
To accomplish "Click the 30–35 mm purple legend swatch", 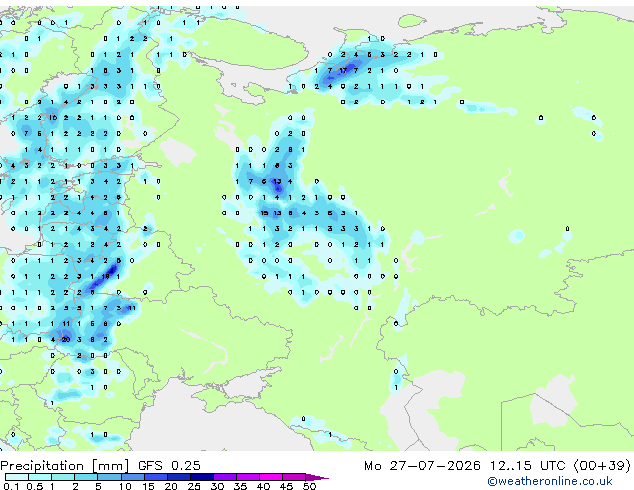I will point(225,477).
